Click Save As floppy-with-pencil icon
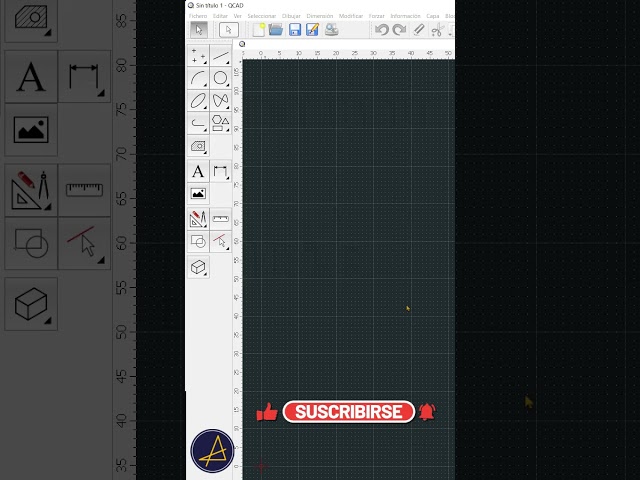The image size is (640, 480). pyautogui.click(x=313, y=30)
